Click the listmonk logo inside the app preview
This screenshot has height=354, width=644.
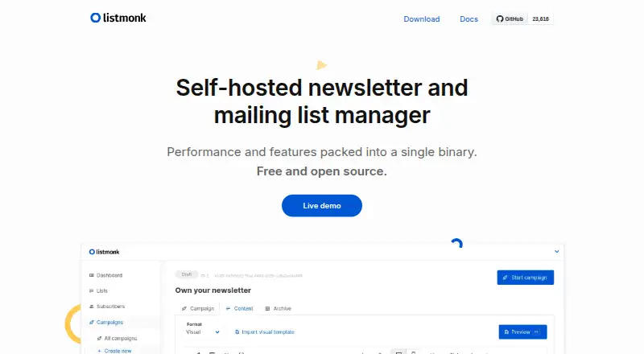tap(105, 252)
